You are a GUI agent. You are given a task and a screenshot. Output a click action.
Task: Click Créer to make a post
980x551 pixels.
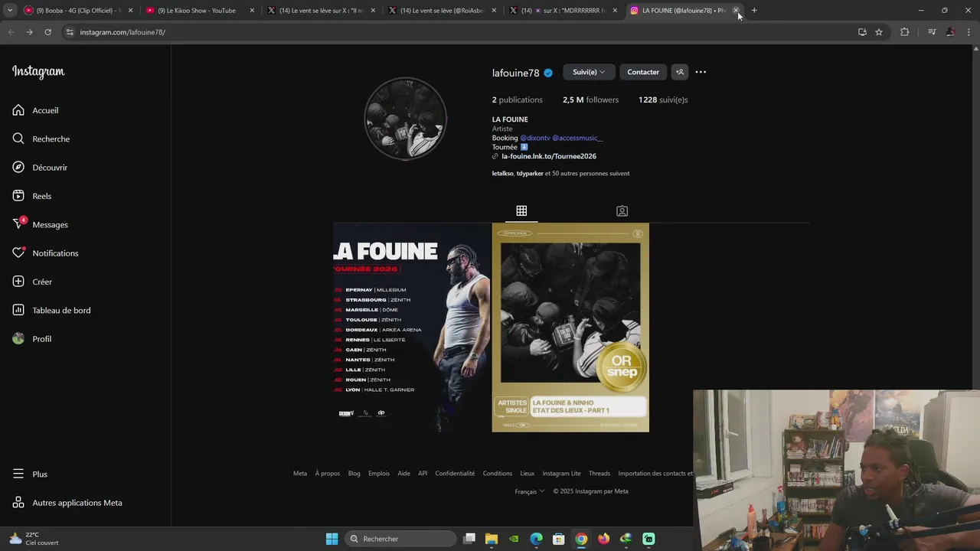[x=32, y=282]
